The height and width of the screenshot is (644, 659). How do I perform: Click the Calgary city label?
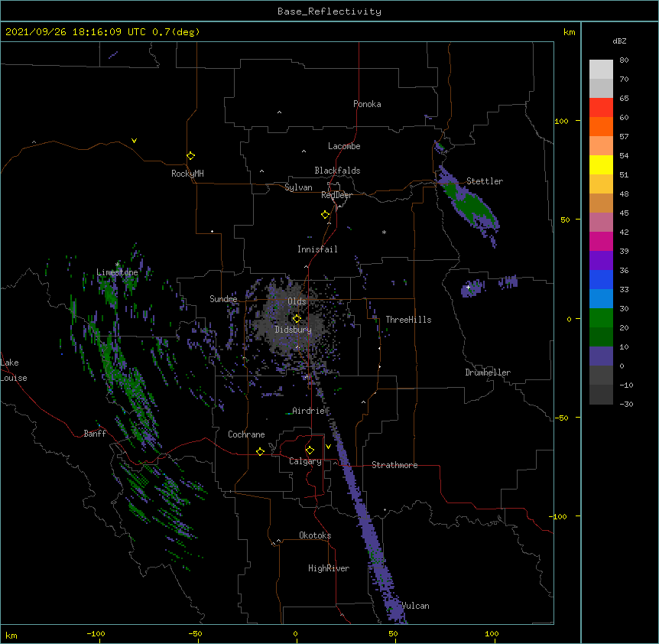tap(305, 461)
